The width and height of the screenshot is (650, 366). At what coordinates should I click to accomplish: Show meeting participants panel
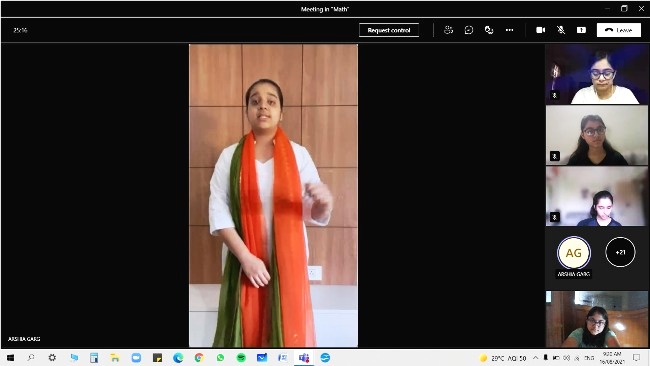(x=448, y=30)
